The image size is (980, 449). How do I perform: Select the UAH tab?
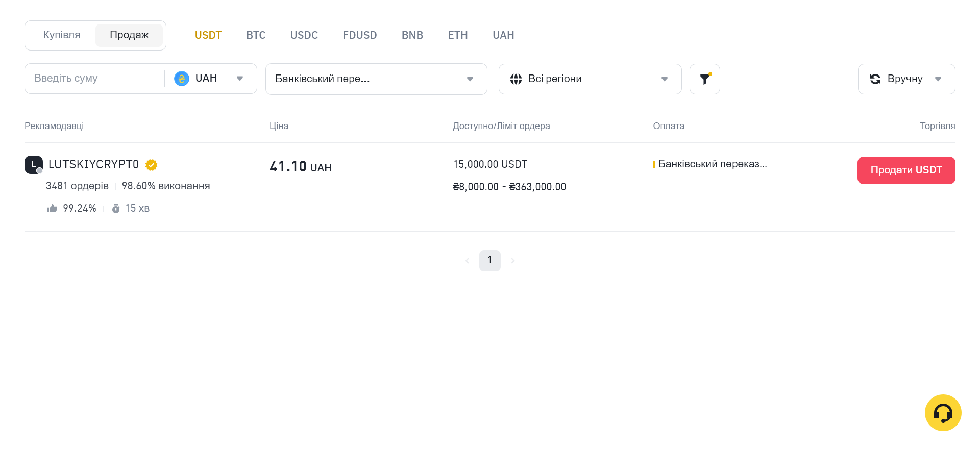(503, 35)
